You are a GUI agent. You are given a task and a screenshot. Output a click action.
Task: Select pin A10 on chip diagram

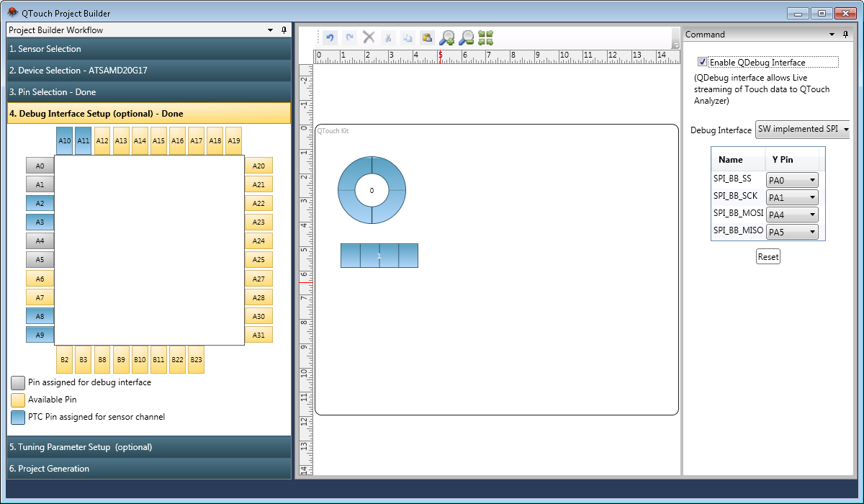coord(65,141)
